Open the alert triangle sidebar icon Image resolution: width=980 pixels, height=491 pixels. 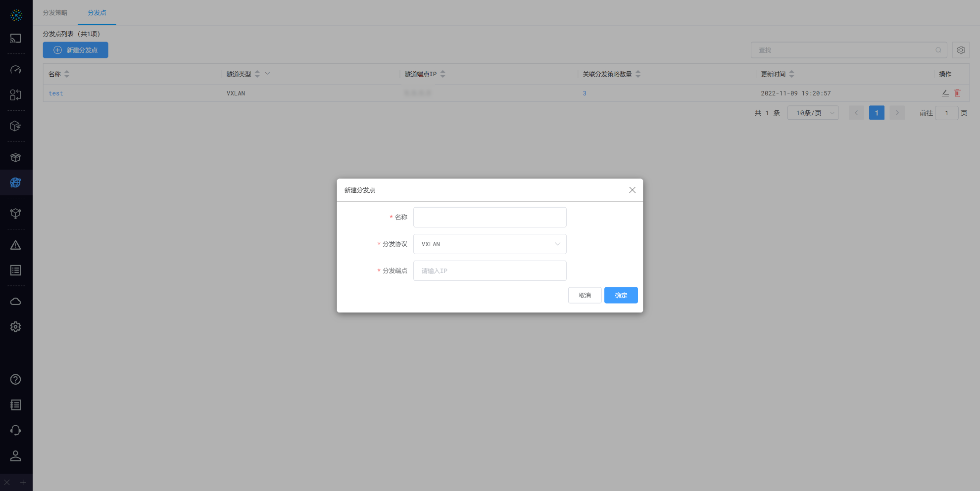click(16, 245)
